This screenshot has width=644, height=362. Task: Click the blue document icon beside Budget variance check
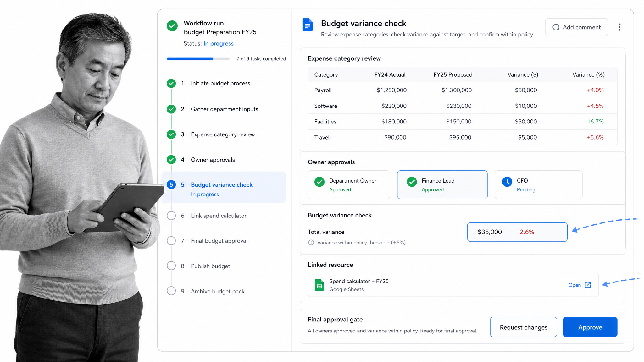coord(307,25)
